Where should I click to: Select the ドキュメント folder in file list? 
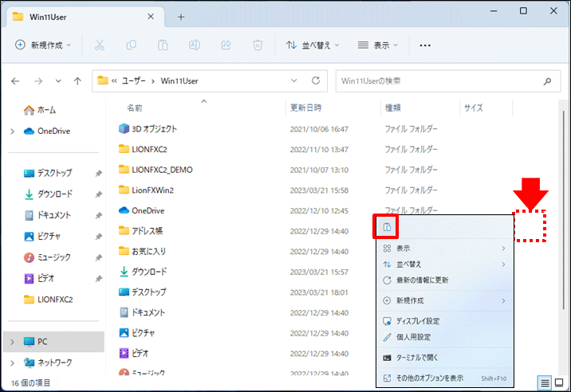(x=142, y=312)
